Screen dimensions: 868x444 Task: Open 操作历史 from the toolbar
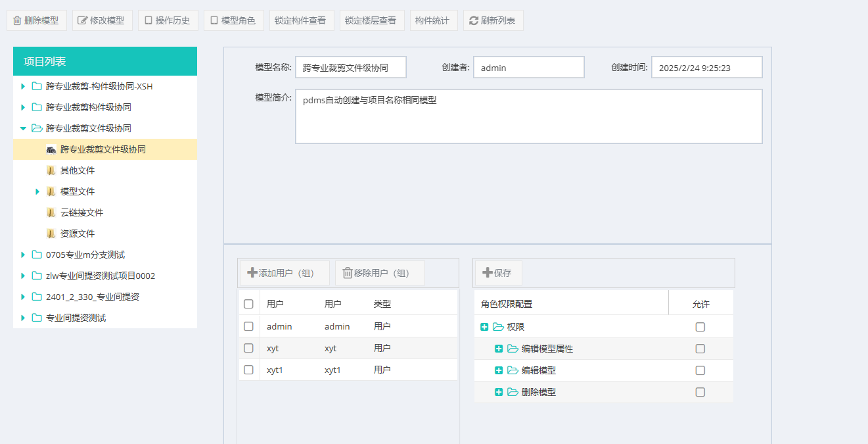(168, 20)
